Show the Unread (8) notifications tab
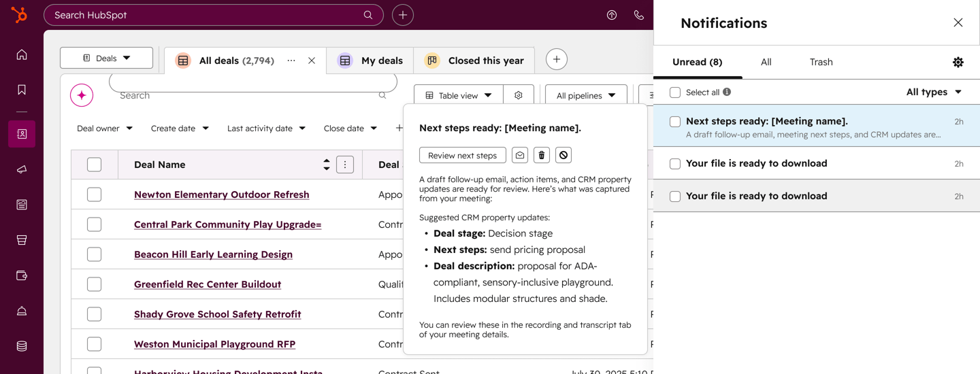Viewport: 980px width, 374px height. (x=697, y=62)
